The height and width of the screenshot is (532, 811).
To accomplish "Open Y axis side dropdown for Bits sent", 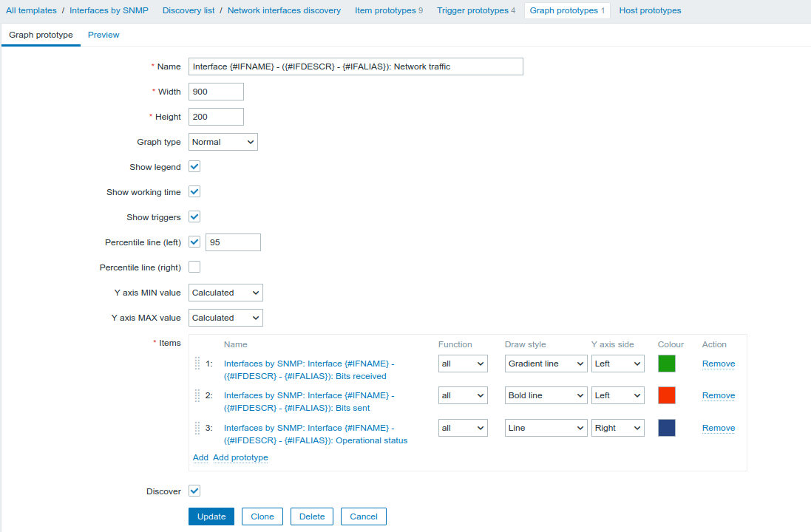I will click(x=618, y=395).
